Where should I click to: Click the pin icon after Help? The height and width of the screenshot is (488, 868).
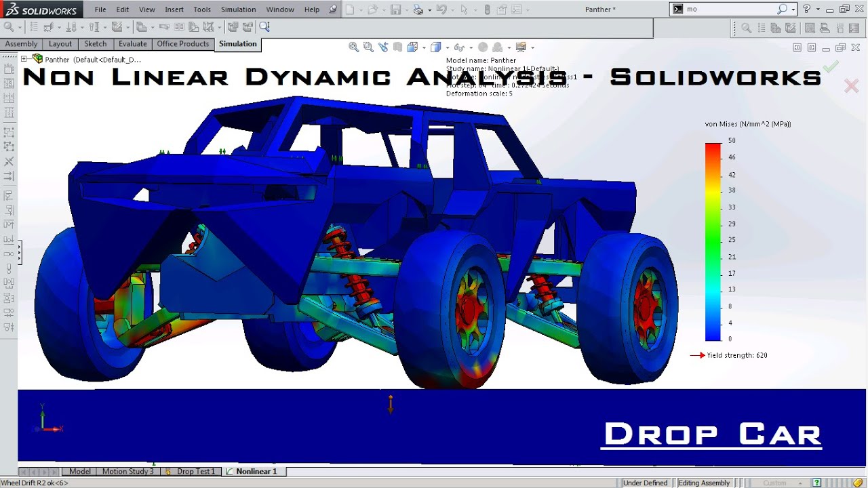[332, 9]
